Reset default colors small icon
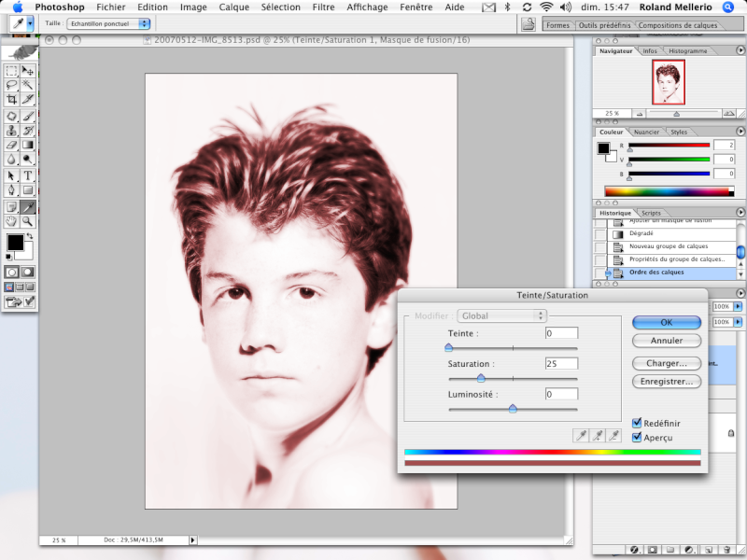This screenshot has width=747, height=560. coord(9,258)
